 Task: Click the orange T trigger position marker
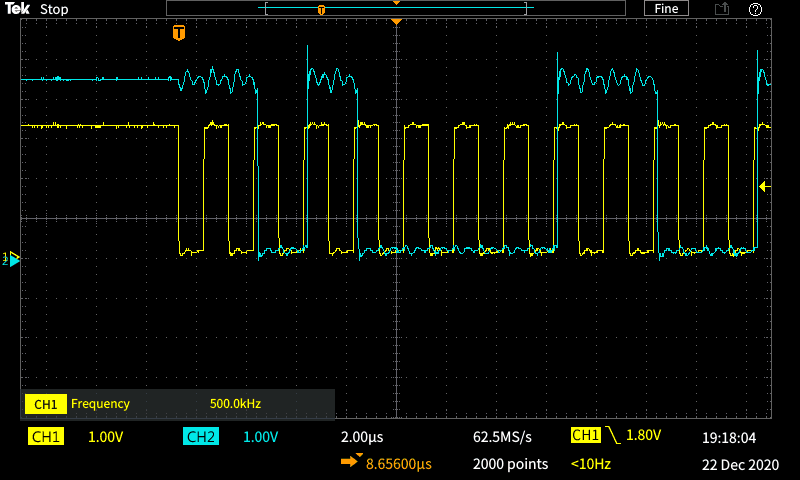(x=179, y=33)
